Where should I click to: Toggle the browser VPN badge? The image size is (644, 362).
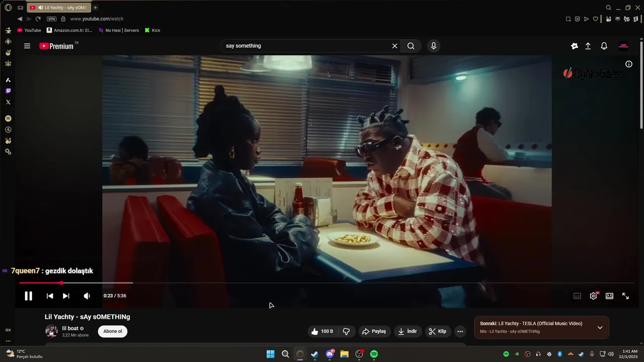pyautogui.click(x=51, y=19)
